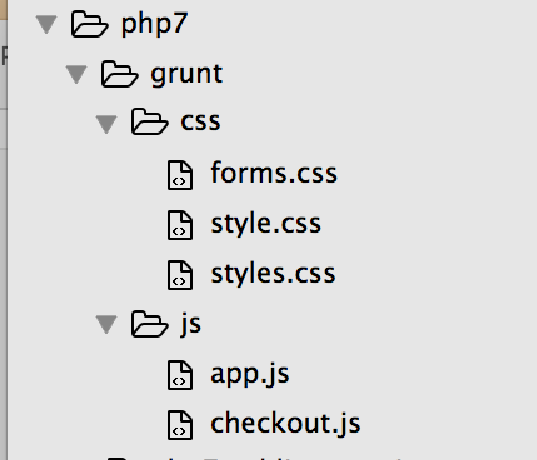Image resolution: width=537 pixels, height=460 pixels.
Task: Collapse the css folder disclosure triangle
Action: coord(106,124)
